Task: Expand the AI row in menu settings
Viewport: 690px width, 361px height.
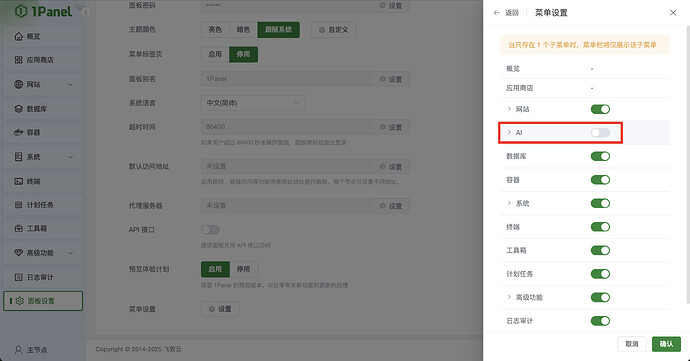Action: 509,133
